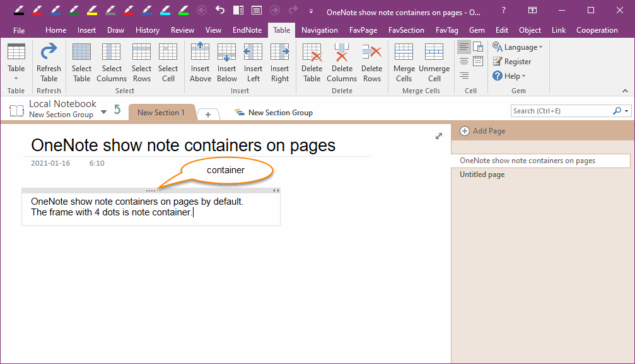Open the History tab

(x=148, y=30)
